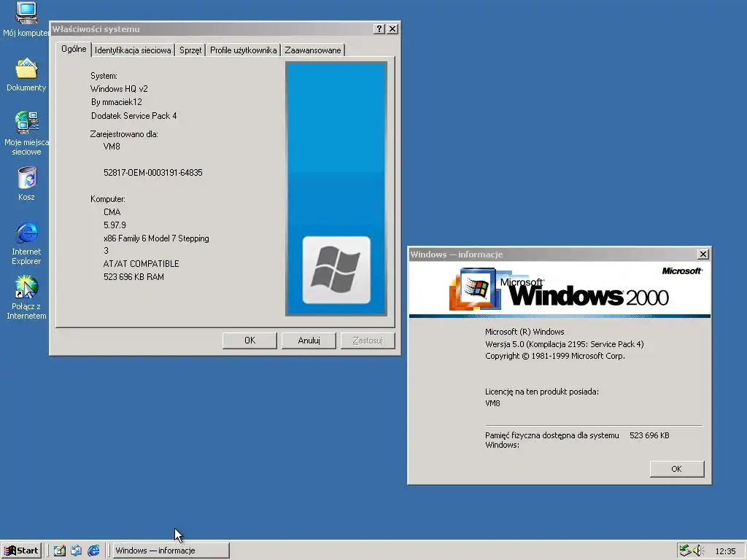The image size is (747, 560).
Task: Launch Internet Explorer from quick launch bar
Action: (x=93, y=551)
